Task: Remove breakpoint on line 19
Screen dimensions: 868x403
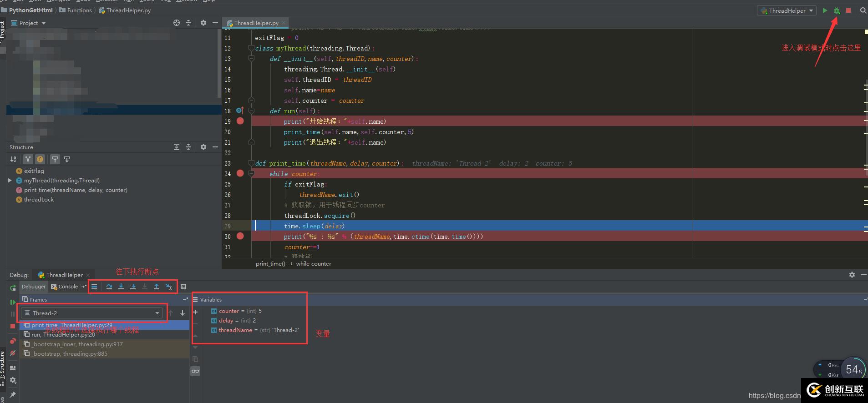Action: (240, 121)
